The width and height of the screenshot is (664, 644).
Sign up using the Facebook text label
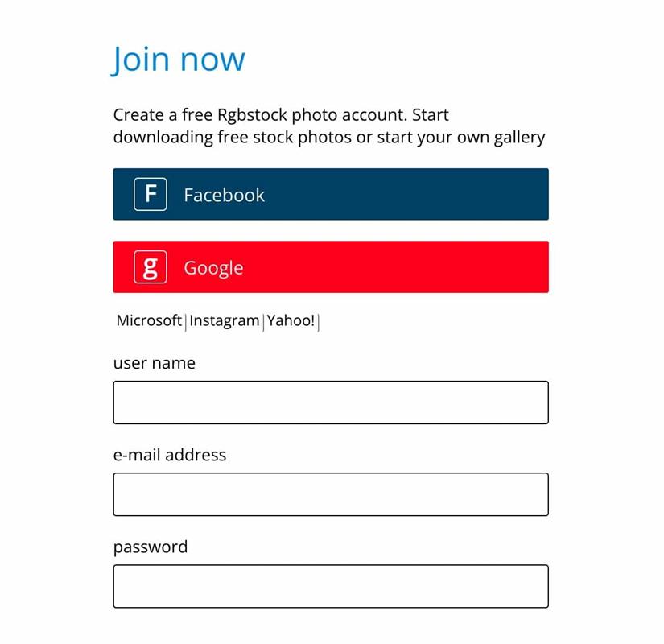(x=224, y=195)
